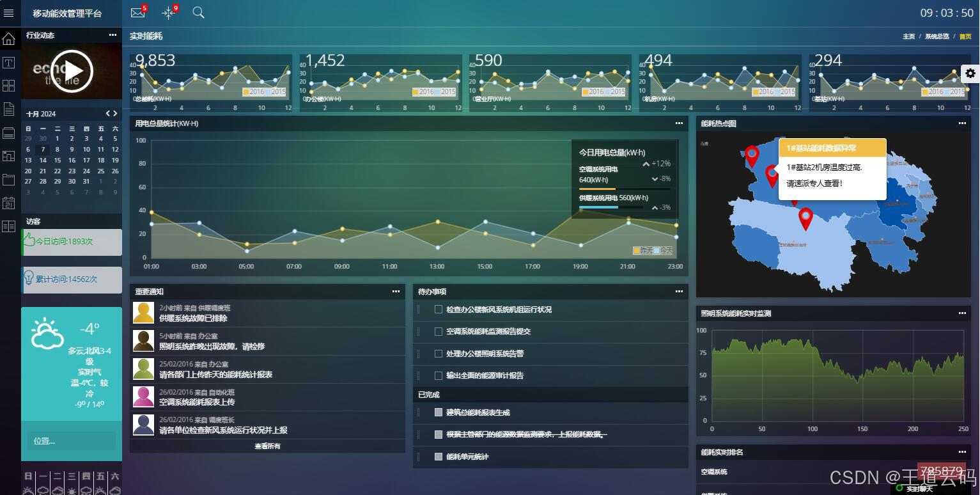Click 空调系统用电 orange progress bar
Viewport: 980px width, 495px height.
pyautogui.click(x=597, y=189)
